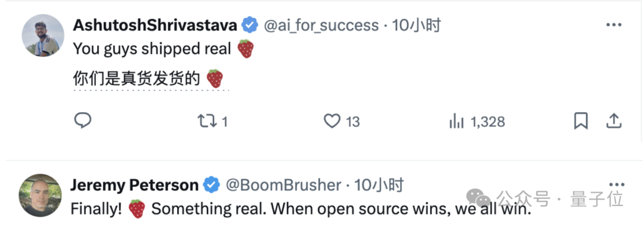Click the translated Chinese text line
Screen dimensions: 644x225
coord(148,78)
